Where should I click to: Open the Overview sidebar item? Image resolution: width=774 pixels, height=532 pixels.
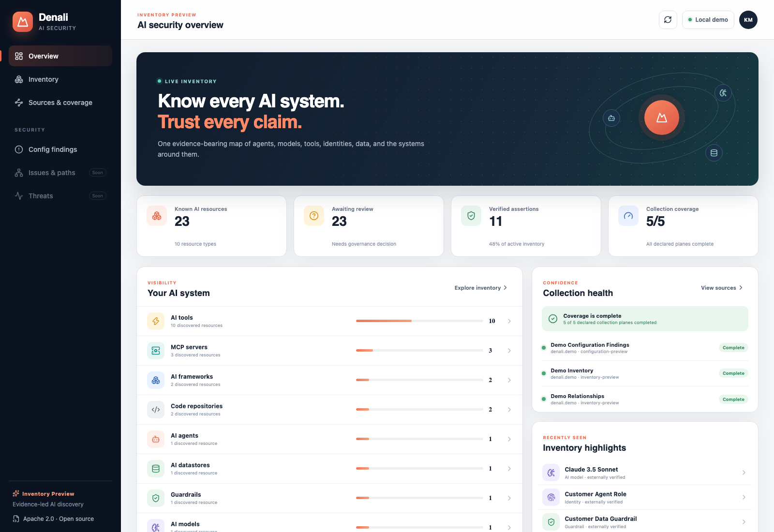60,56
